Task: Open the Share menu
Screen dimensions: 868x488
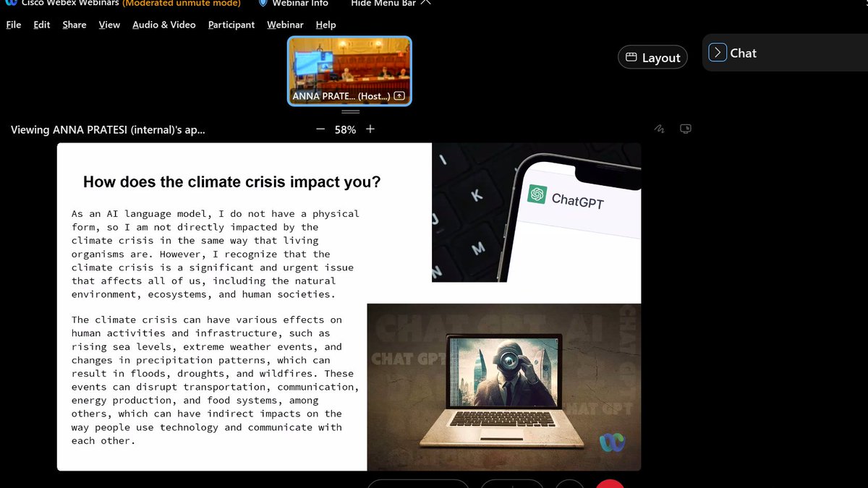Action: coord(75,25)
